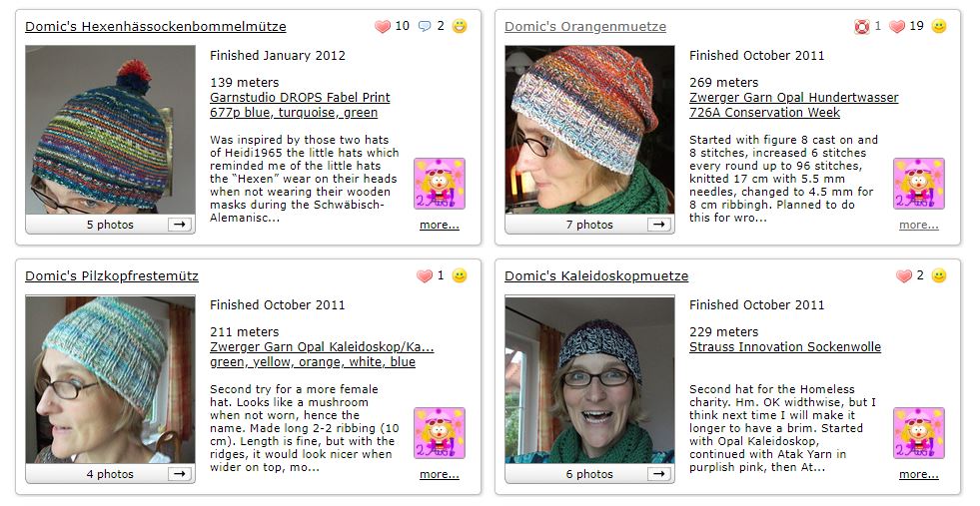This screenshot has height=506, width=980.
Task: Open Zwerger Garn Opal Hundertwasser yarn link
Action: 794,98
